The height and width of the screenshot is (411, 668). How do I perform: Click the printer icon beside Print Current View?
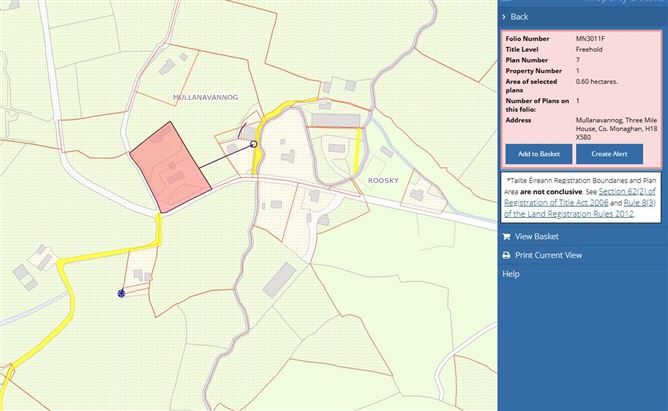[x=506, y=256]
